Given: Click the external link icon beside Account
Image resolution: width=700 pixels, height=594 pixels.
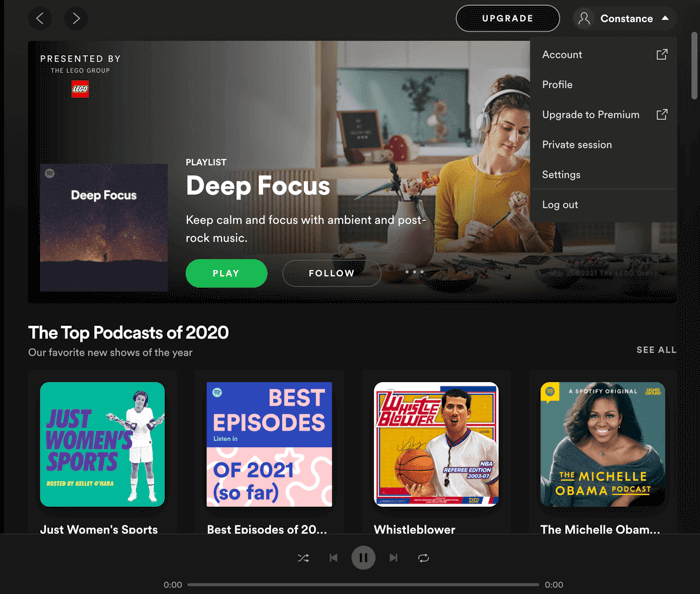Looking at the screenshot, I should [662, 54].
